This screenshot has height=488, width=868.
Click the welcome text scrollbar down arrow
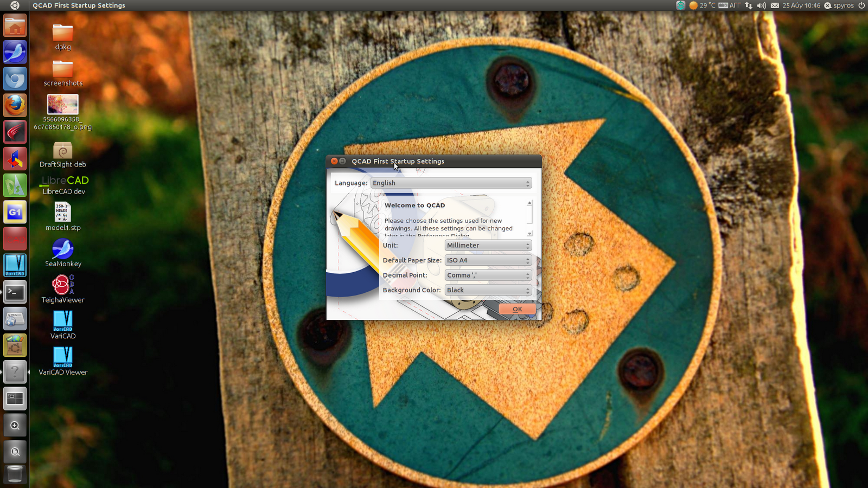pyautogui.click(x=530, y=234)
